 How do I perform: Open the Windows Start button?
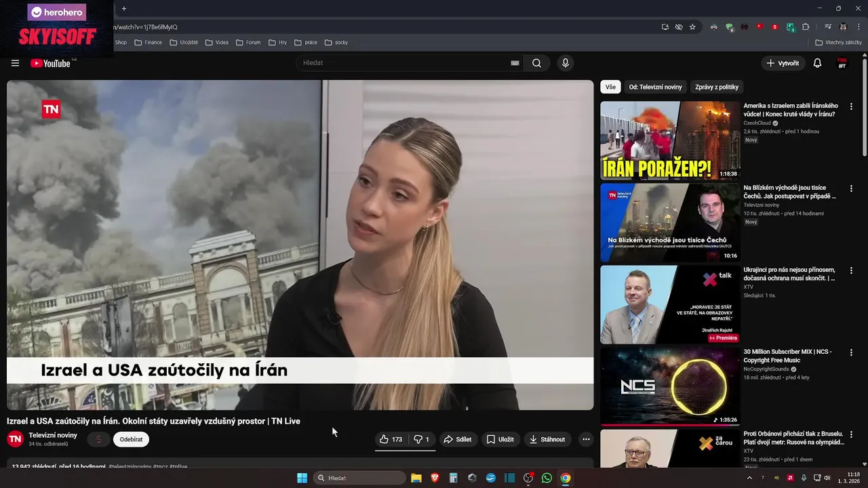pos(302,478)
